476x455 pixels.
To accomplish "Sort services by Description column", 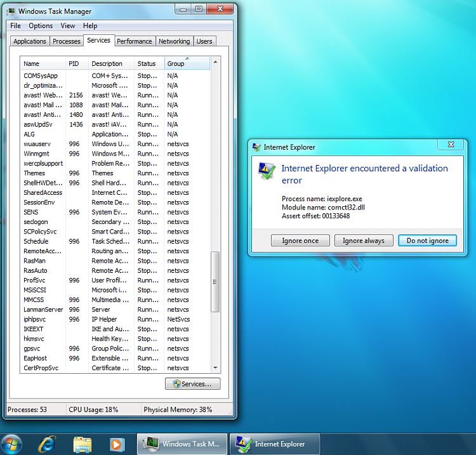I will coord(112,63).
